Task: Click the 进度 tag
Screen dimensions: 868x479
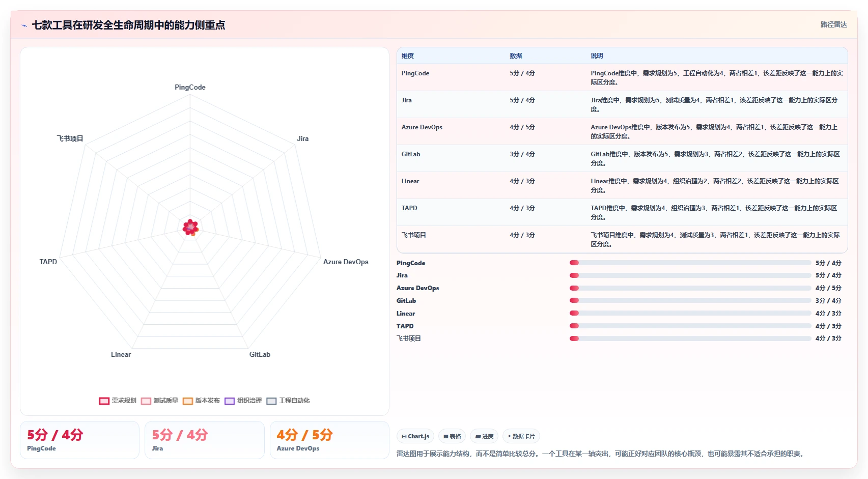Action: 484,436
